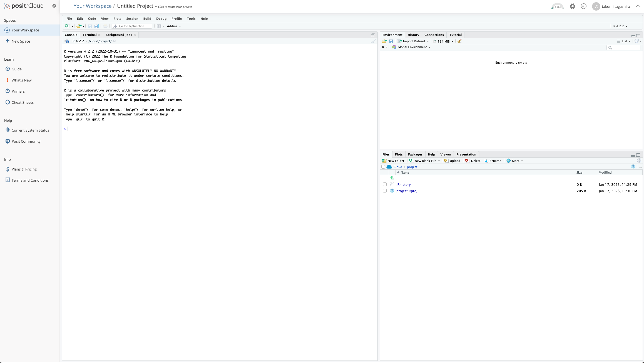The width and height of the screenshot is (644, 363).
Task: Open the Code menu
Action: pos(92,19)
